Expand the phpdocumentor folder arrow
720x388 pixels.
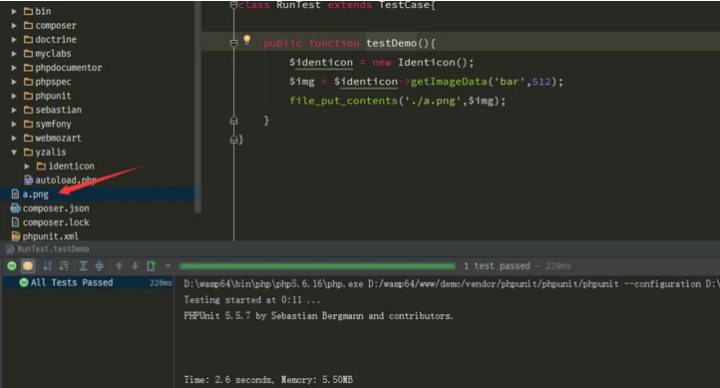pyautogui.click(x=14, y=67)
